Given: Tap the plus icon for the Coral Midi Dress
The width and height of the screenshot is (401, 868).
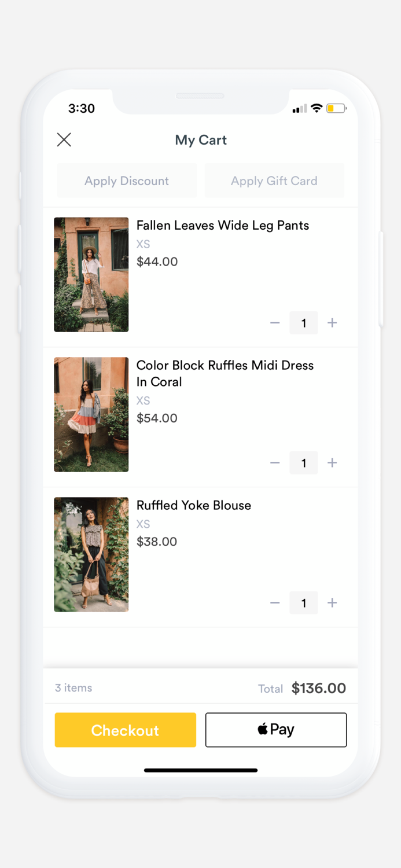Looking at the screenshot, I should [x=333, y=463].
